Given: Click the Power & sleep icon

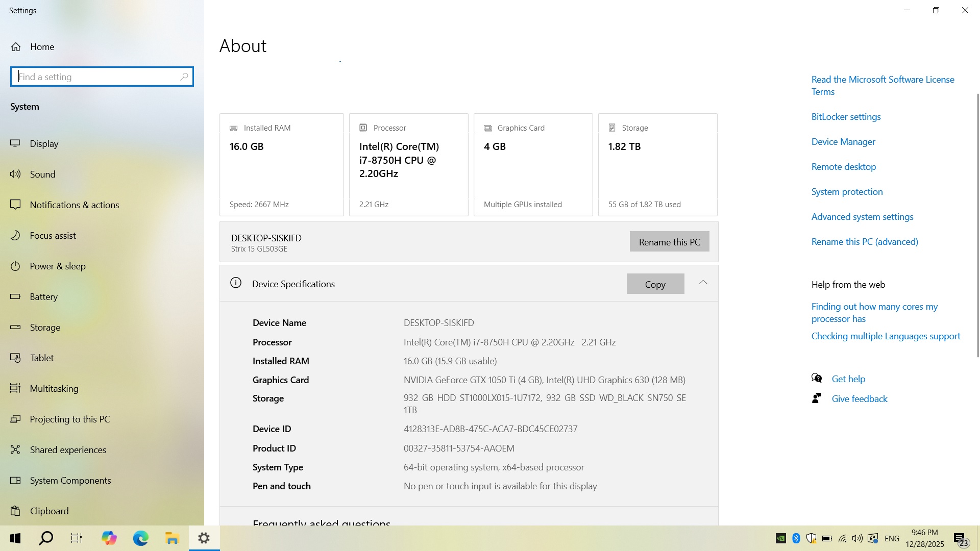Looking at the screenshot, I should pyautogui.click(x=15, y=266).
